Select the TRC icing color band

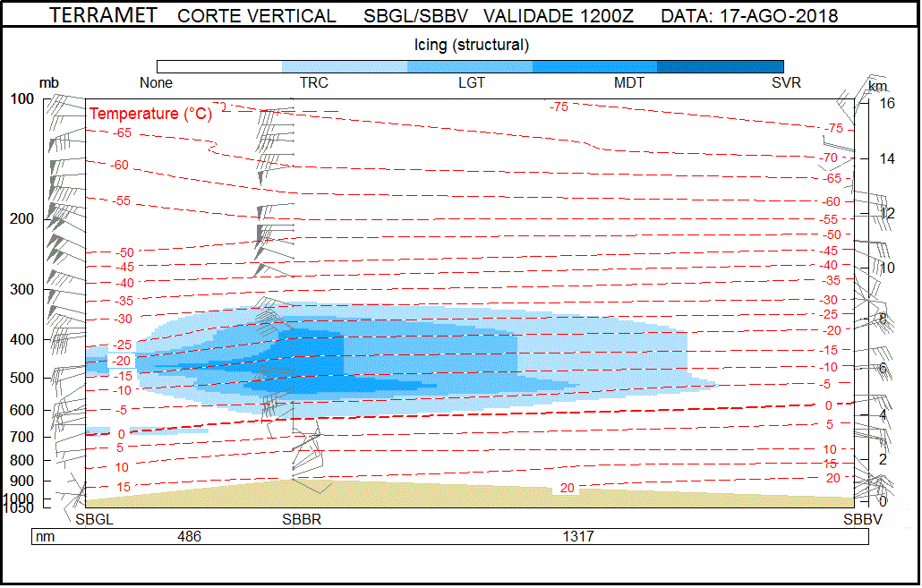(x=345, y=66)
